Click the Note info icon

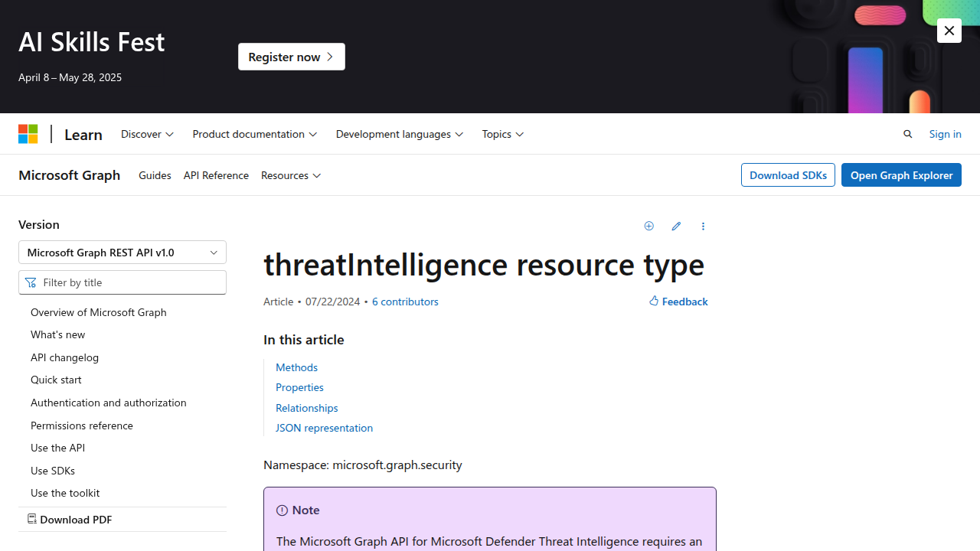coord(282,510)
